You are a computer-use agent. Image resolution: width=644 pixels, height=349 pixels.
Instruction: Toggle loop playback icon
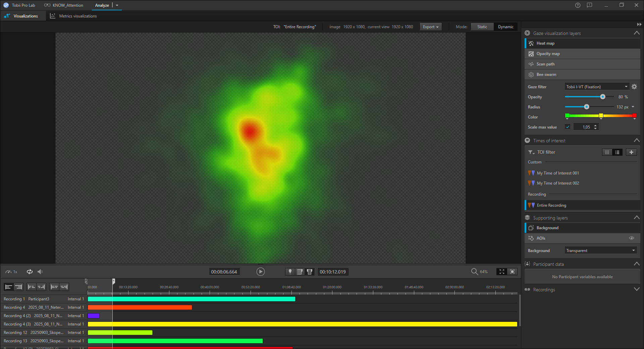coord(30,272)
